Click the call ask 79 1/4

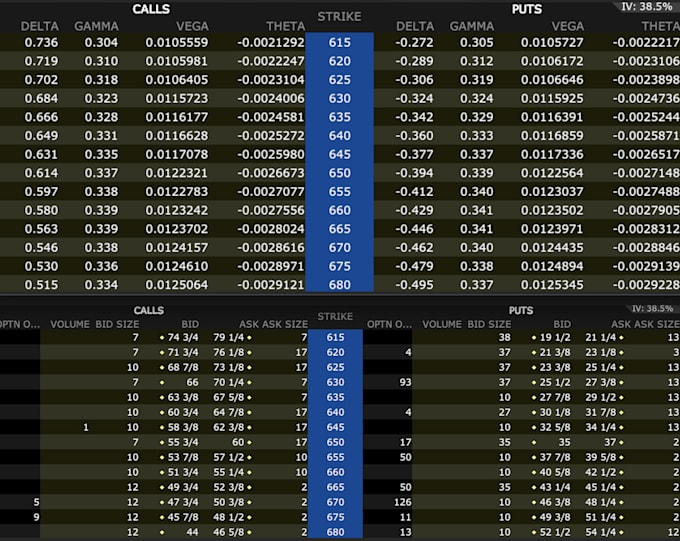(x=229, y=338)
